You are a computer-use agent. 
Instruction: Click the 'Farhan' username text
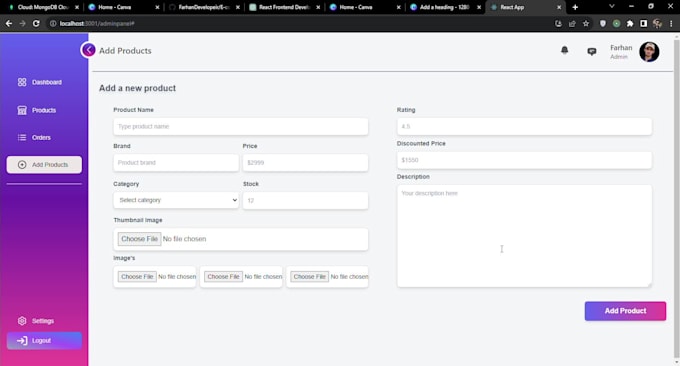click(x=621, y=48)
